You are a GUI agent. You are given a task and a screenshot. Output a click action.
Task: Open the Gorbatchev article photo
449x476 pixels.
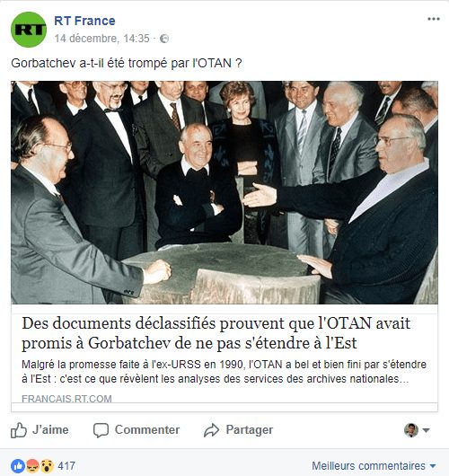[x=224, y=192]
